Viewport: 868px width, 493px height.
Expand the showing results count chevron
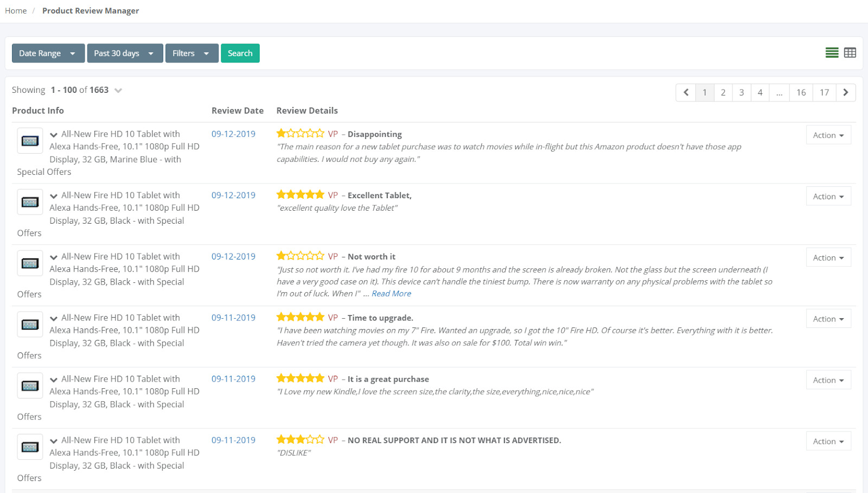(118, 91)
